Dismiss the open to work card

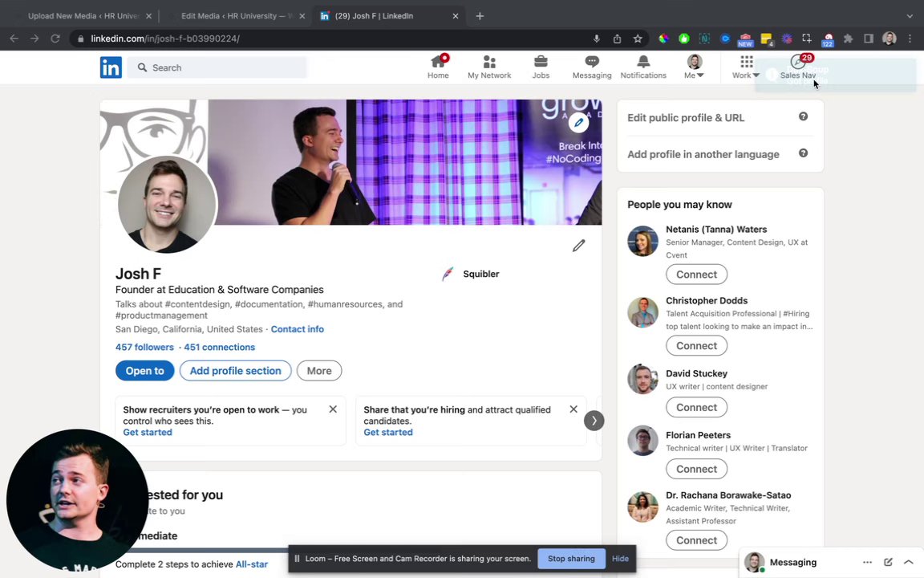pos(333,409)
